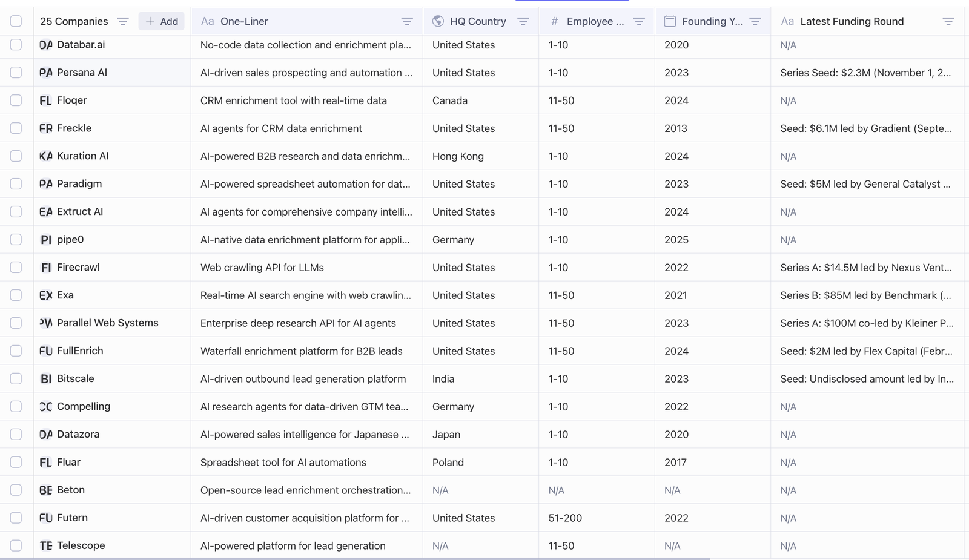Click the Aa icon beside Latest Funding Round
This screenshot has height=560, width=969.
787,21
